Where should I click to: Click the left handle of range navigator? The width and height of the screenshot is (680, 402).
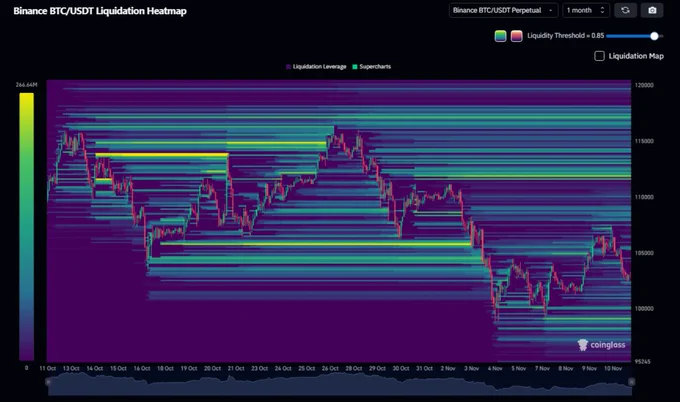click(x=48, y=382)
